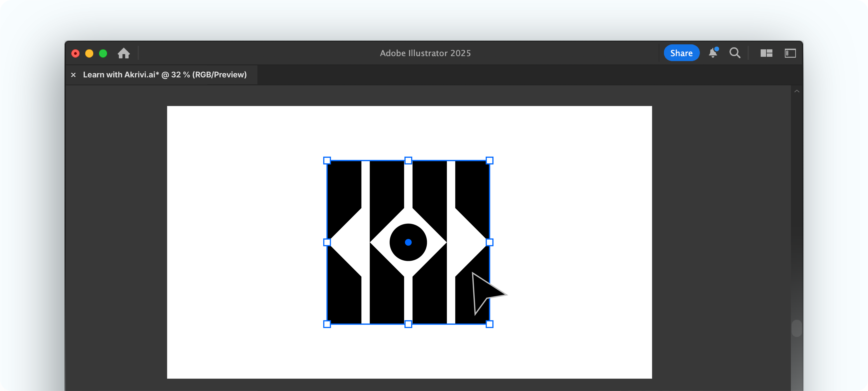This screenshot has width=868, height=391.
Task: Open the notifications bell
Action: tap(713, 53)
